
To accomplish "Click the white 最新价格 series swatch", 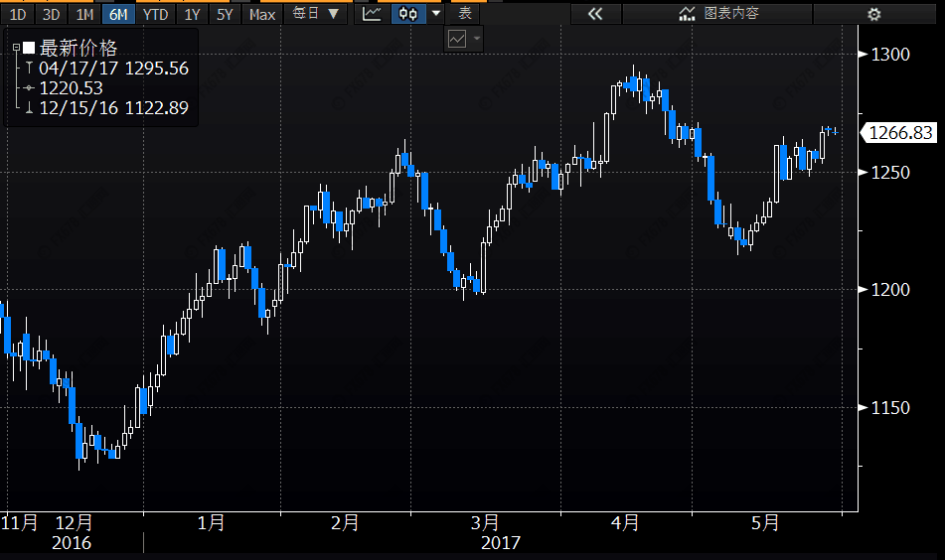I will 29,48.
